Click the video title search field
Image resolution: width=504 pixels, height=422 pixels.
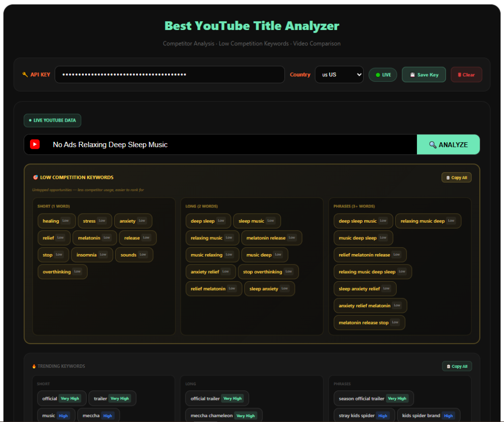pos(220,144)
